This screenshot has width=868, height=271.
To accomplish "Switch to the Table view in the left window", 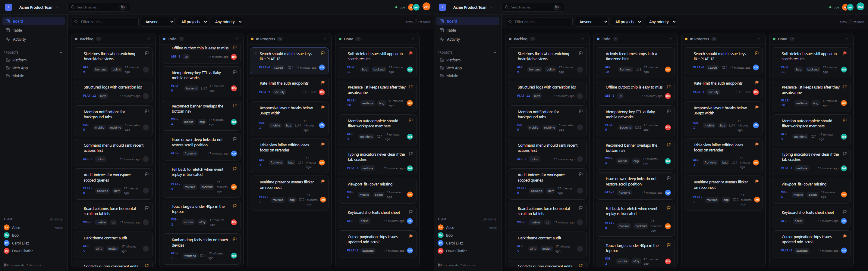I will point(33,30).
